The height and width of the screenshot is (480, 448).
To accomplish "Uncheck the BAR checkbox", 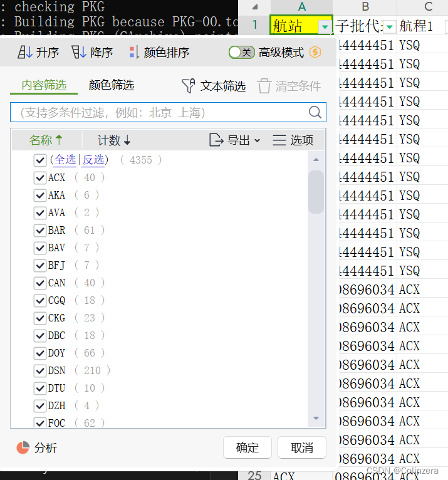I will (39, 230).
